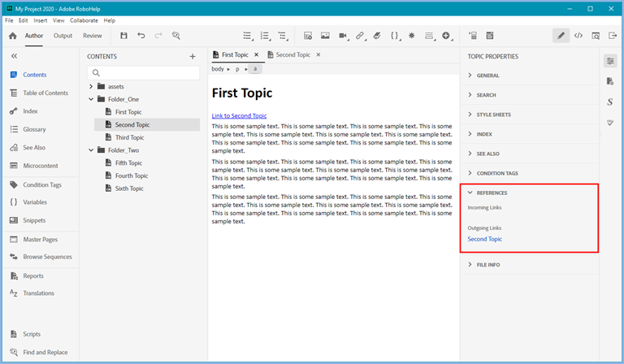Switch to the Output tab

pos(63,36)
